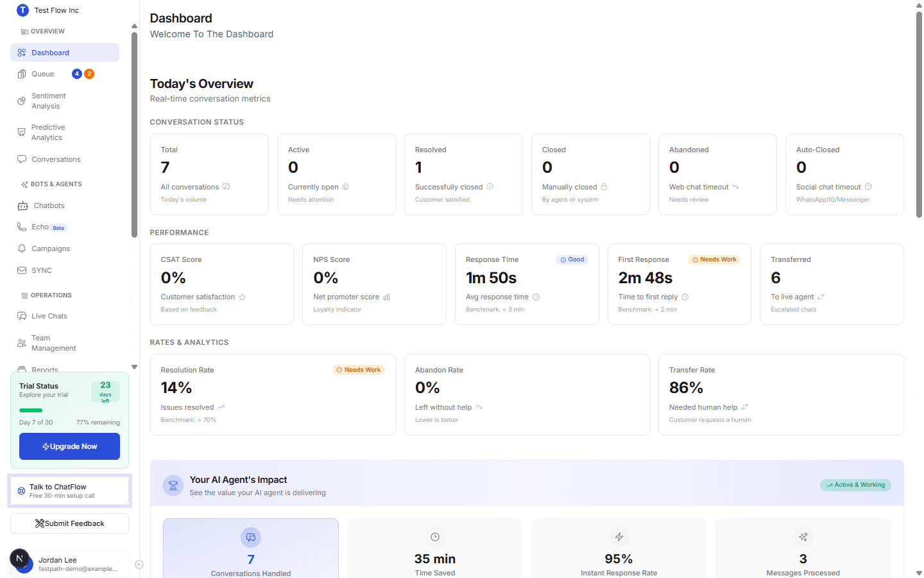Screen dimensions: 924x578
Task: Click the clock icon next to Avg response time
Action: [536, 297]
